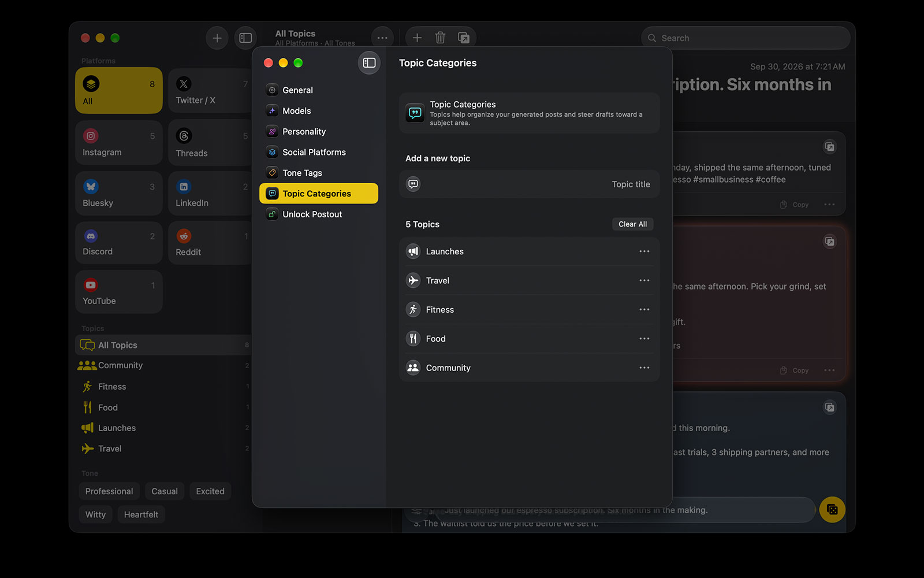Filter by Instagram platform
This screenshot has height=578, width=924.
[x=119, y=143]
